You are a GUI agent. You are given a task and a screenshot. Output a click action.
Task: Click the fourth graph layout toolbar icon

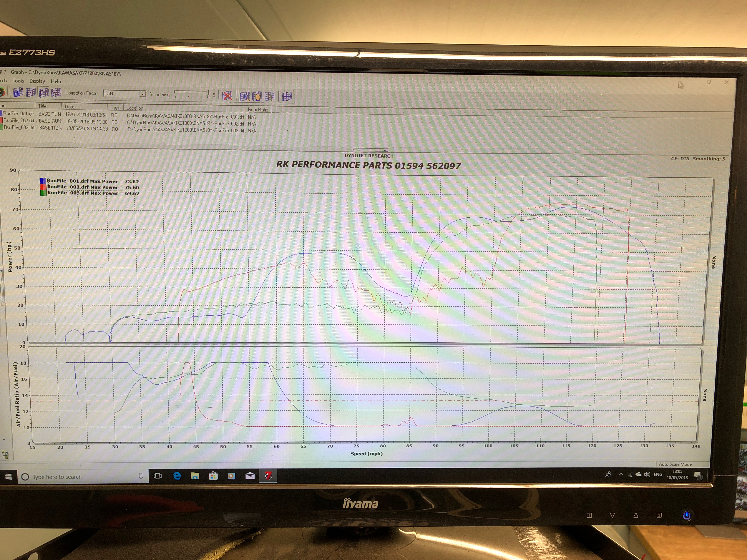56,92
